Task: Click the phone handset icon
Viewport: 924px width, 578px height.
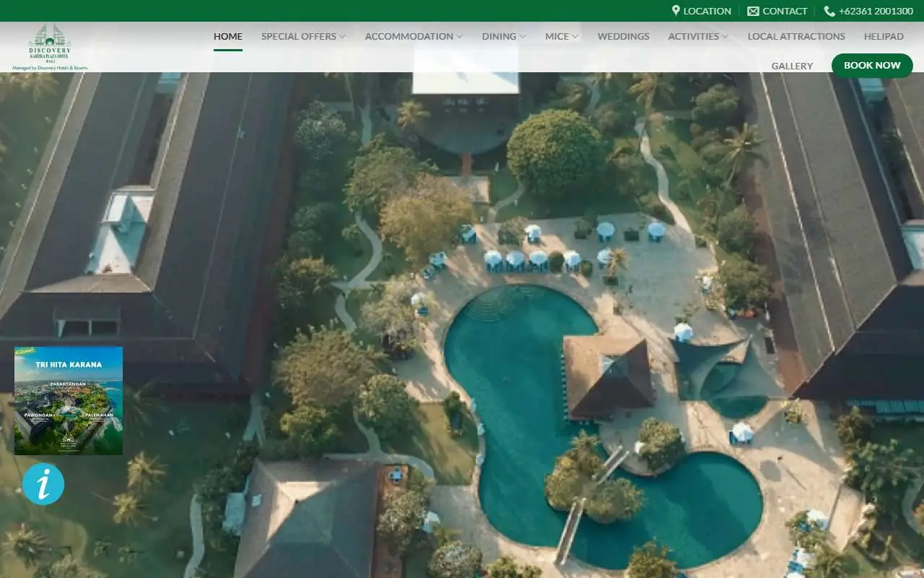Action: [x=829, y=11]
